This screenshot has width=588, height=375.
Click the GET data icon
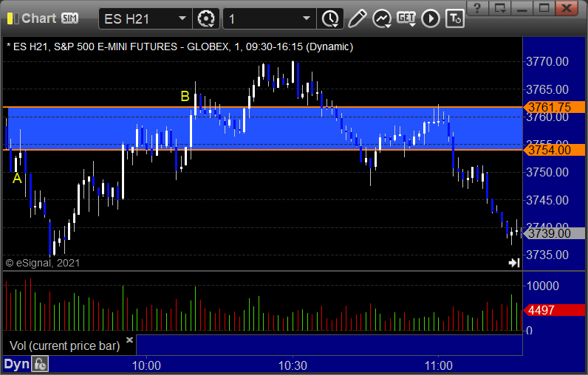tap(406, 18)
